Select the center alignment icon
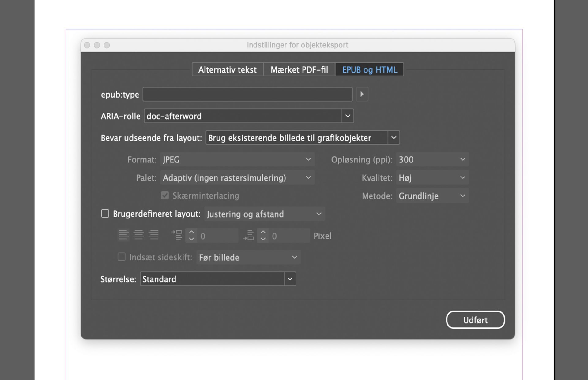This screenshot has height=380, width=588. click(x=139, y=235)
